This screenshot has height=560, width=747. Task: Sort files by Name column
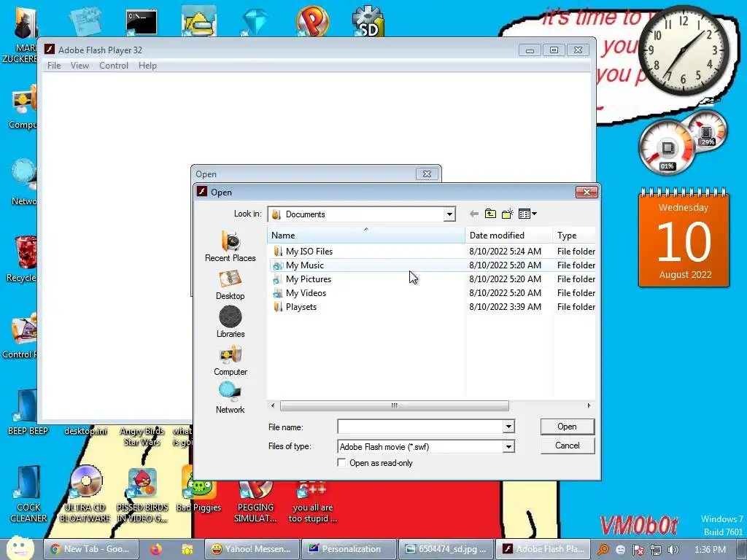pyautogui.click(x=366, y=236)
